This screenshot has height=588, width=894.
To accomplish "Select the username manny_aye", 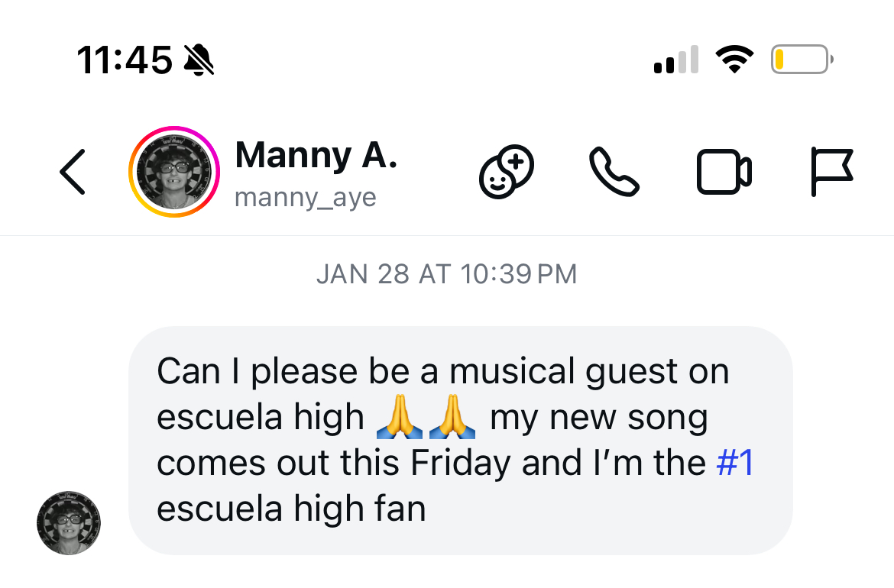I will pyautogui.click(x=306, y=196).
